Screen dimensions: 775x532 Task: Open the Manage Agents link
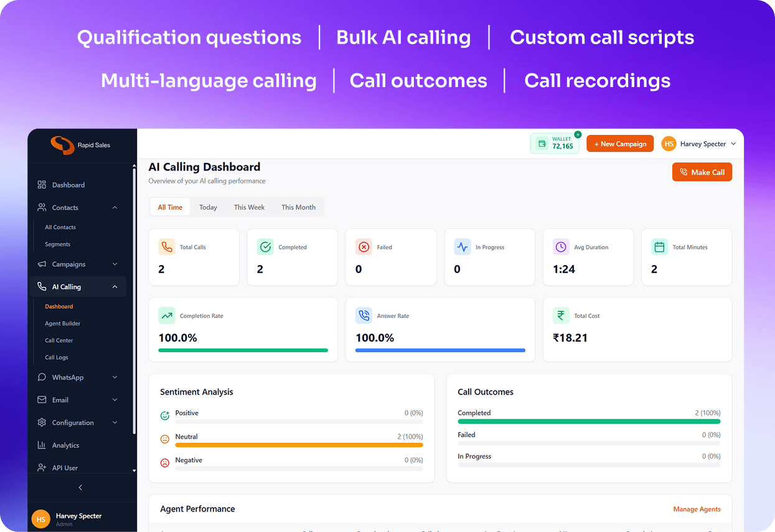pyautogui.click(x=697, y=509)
